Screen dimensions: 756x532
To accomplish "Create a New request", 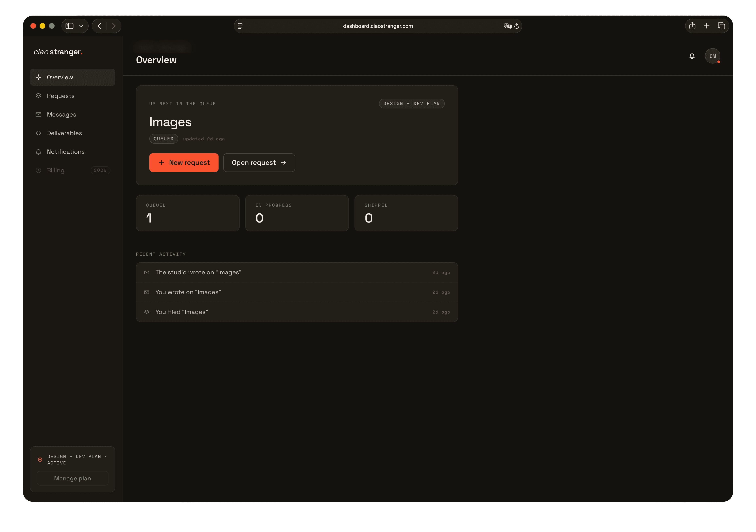I will 184,163.
